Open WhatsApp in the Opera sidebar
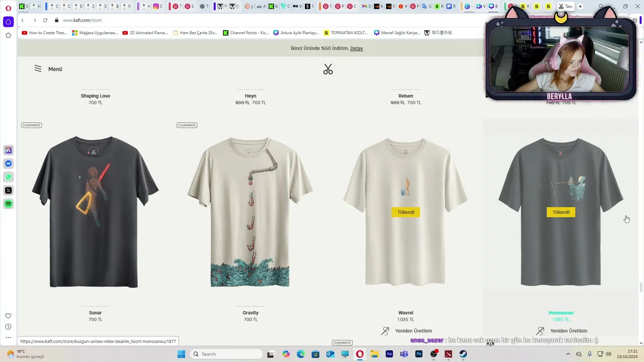644x362 pixels. 9,177
